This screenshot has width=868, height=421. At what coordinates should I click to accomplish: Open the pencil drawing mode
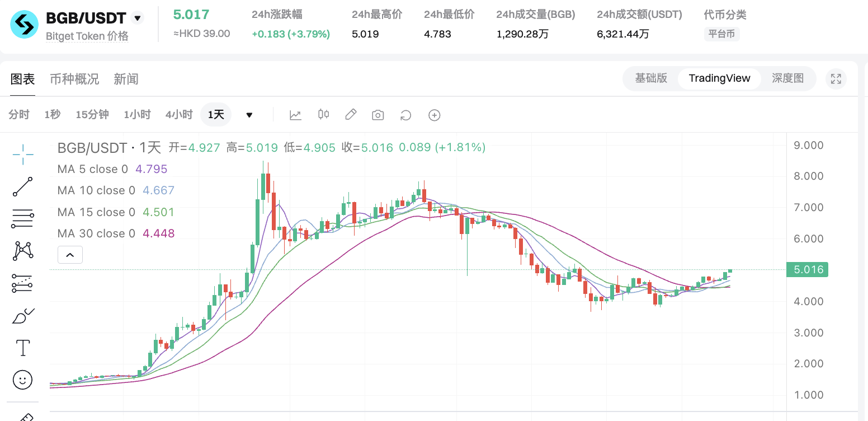351,114
